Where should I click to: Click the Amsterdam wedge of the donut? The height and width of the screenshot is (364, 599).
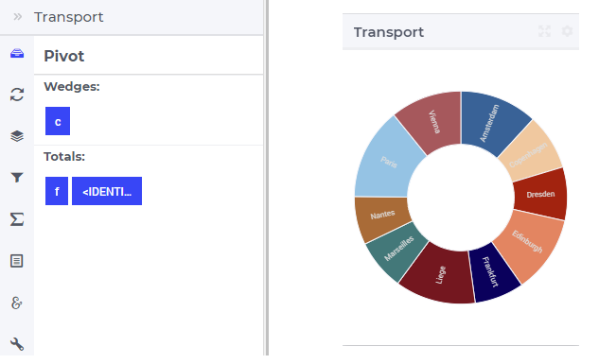pyautogui.click(x=491, y=122)
